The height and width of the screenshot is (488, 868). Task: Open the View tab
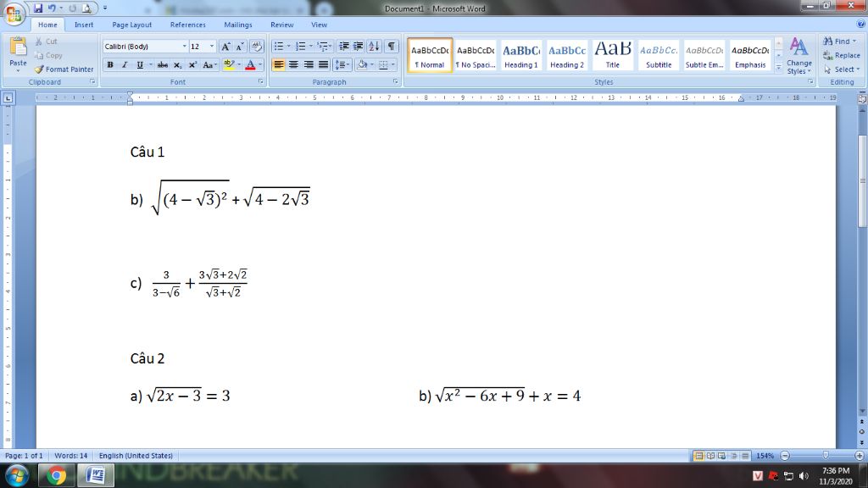319,25
